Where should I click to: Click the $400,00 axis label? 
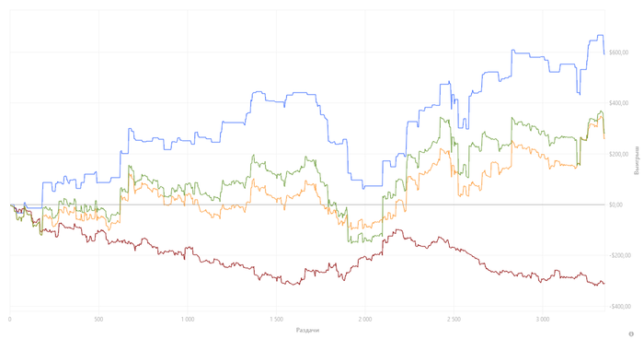click(618, 103)
